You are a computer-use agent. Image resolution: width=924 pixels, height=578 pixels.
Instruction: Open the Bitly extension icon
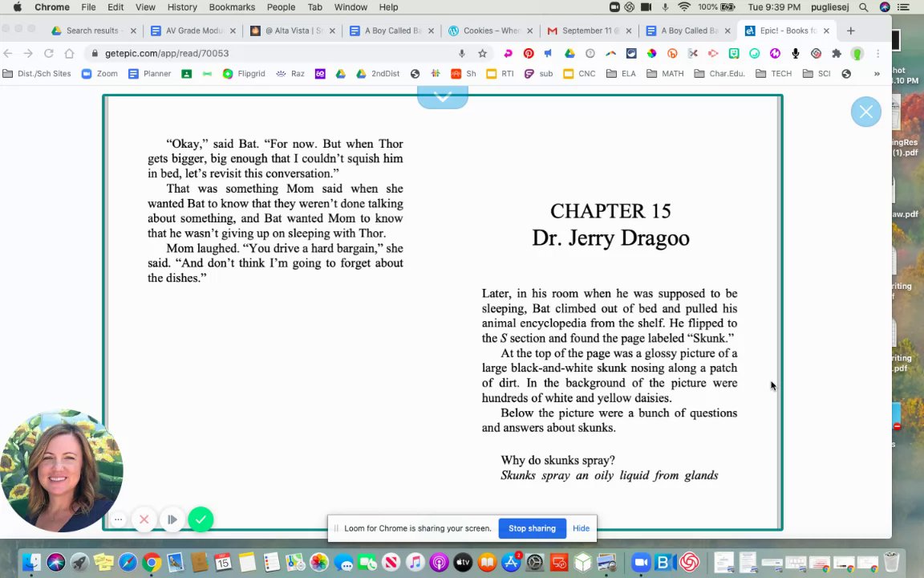click(x=672, y=53)
